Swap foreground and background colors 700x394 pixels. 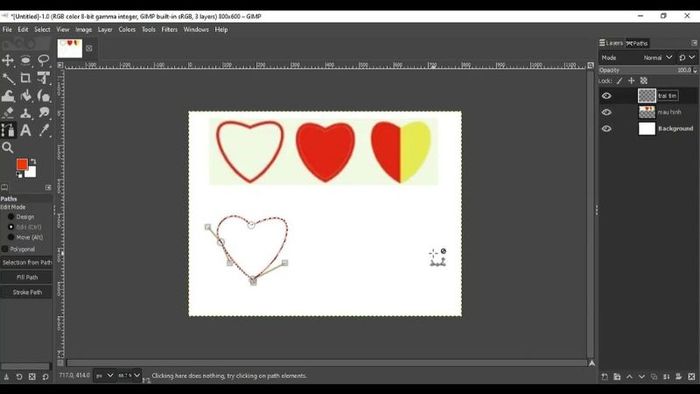33,161
